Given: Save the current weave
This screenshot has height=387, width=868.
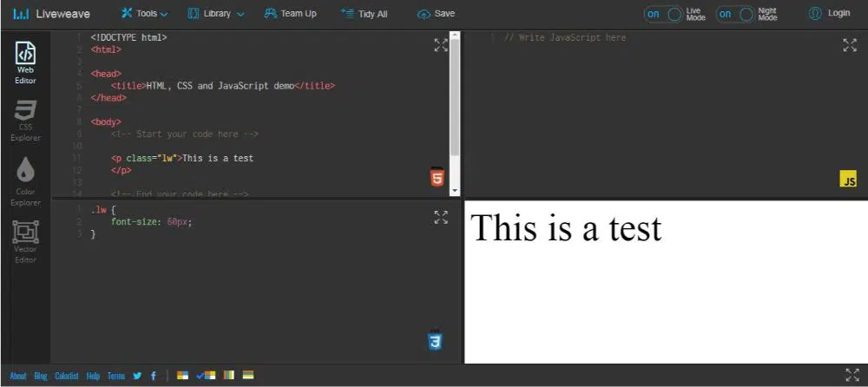Looking at the screenshot, I should click(x=436, y=14).
